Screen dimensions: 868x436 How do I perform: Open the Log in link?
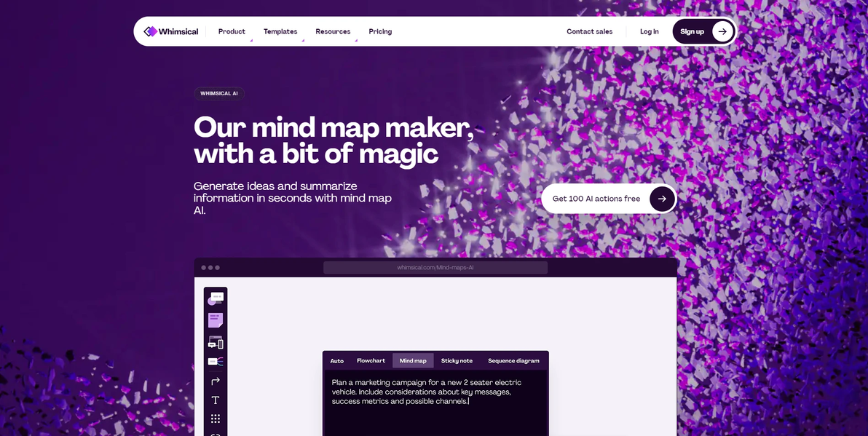[x=650, y=31]
